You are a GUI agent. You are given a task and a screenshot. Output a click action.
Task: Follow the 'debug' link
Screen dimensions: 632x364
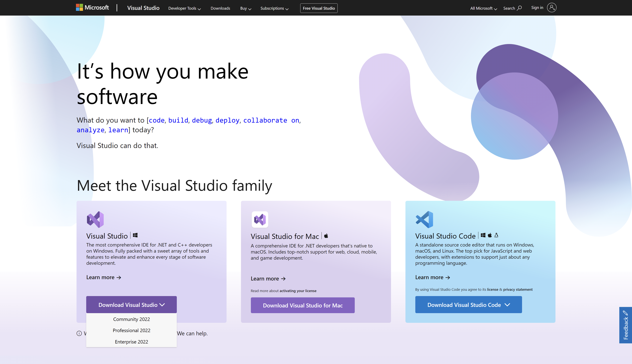click(x=202, y=120)
